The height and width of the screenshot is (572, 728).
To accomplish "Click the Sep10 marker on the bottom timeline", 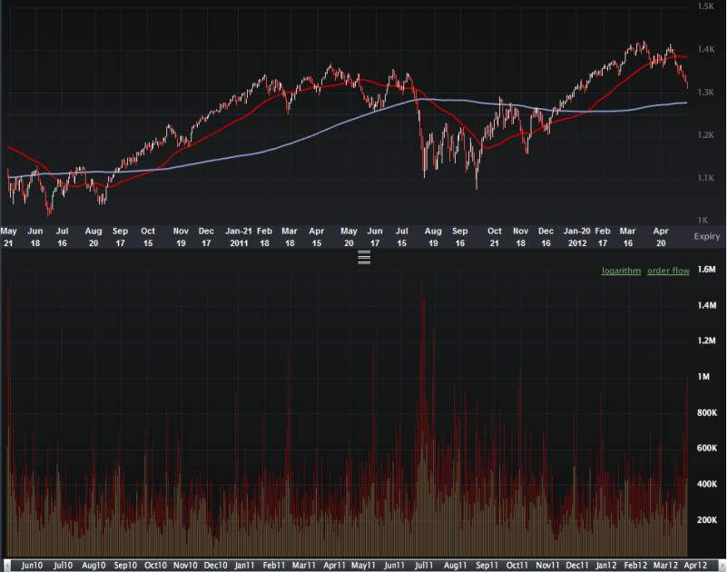I will pos(125,566).
